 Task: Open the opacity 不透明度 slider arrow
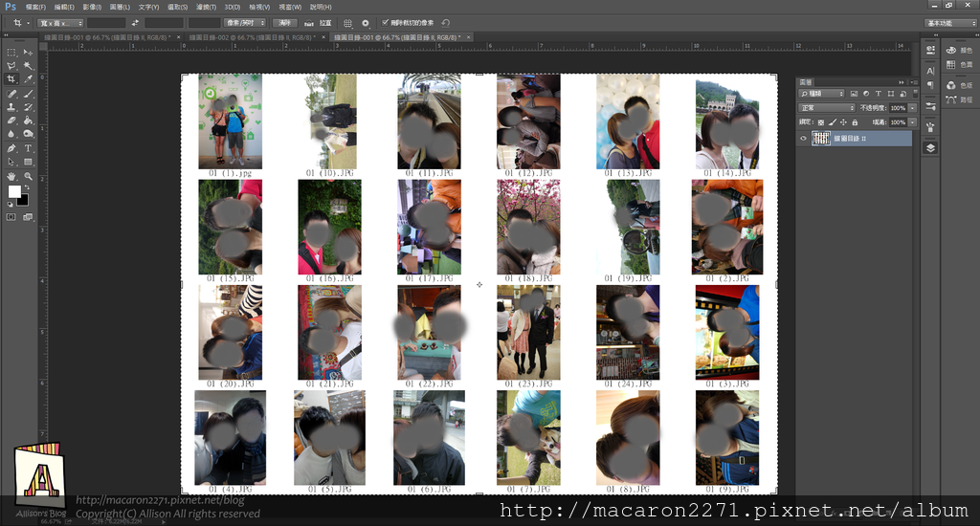click(912, 108)
